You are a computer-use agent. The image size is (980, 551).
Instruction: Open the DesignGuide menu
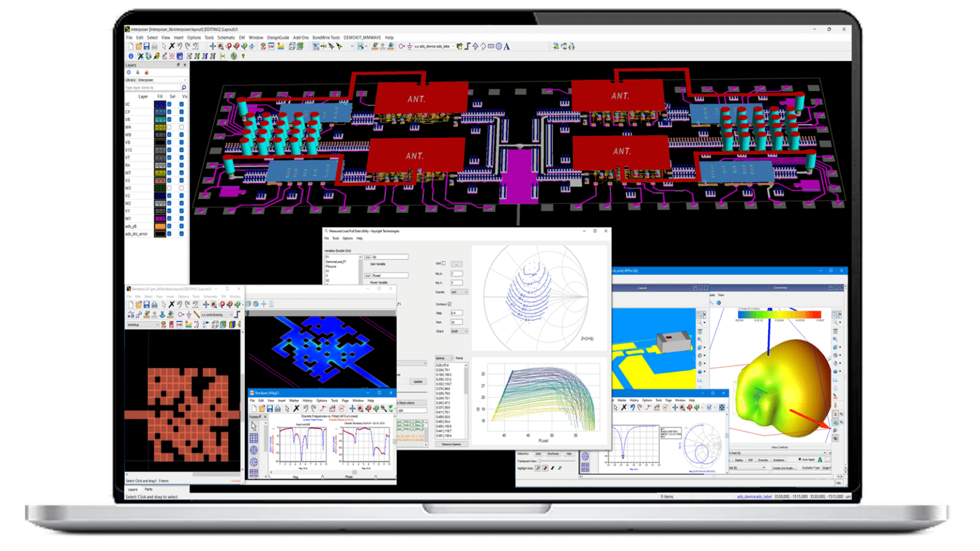pyautogui.click(x=278, y=38)
